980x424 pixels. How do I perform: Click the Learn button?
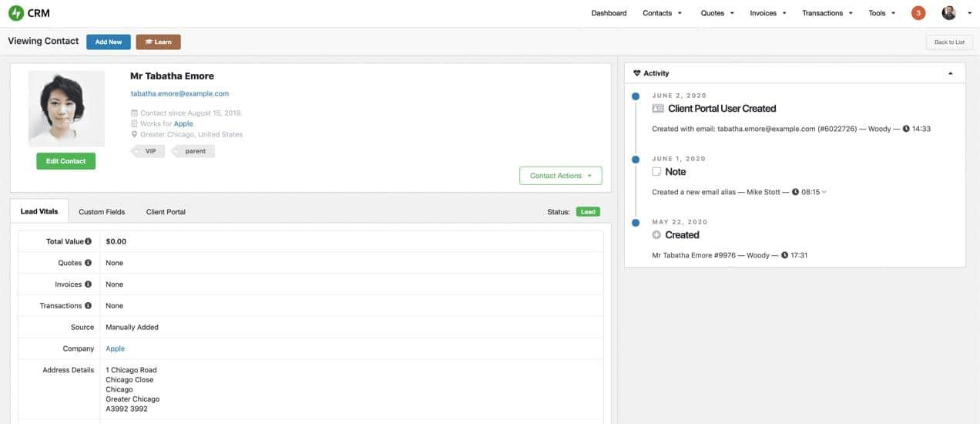[159, 42]
